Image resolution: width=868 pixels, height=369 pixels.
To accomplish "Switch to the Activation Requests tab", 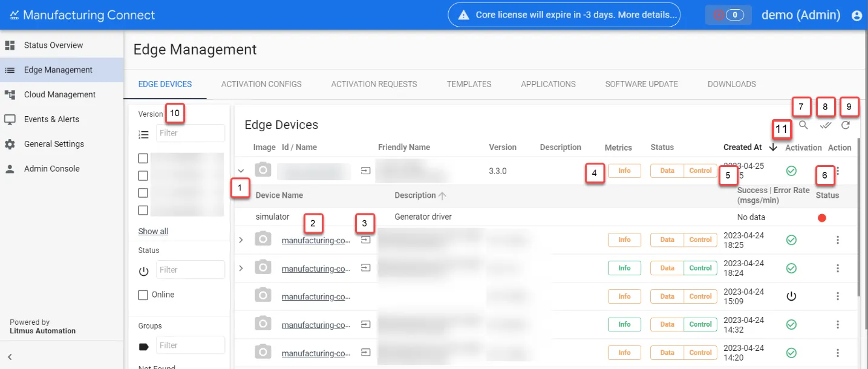I will tap(374, 84).
